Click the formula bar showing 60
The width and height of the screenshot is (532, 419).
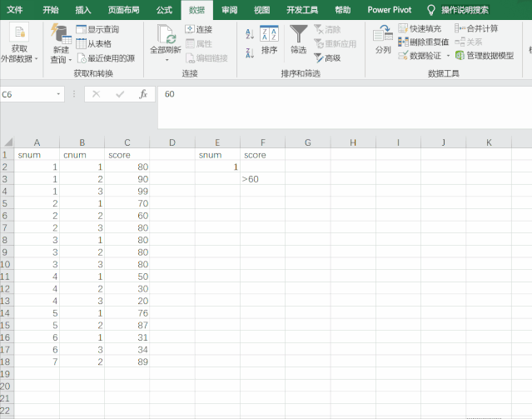pos(345,107)
